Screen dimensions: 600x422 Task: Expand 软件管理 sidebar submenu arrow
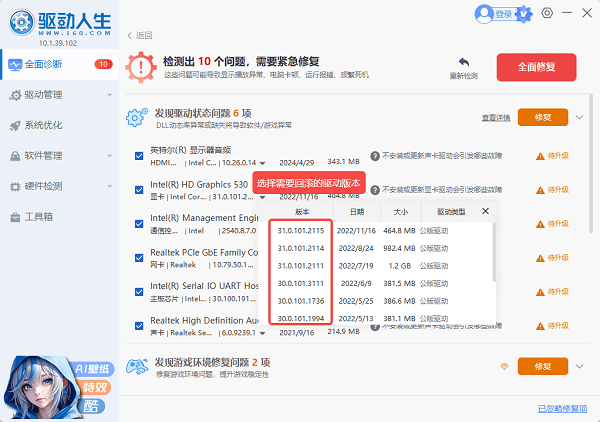coord(110,156)
